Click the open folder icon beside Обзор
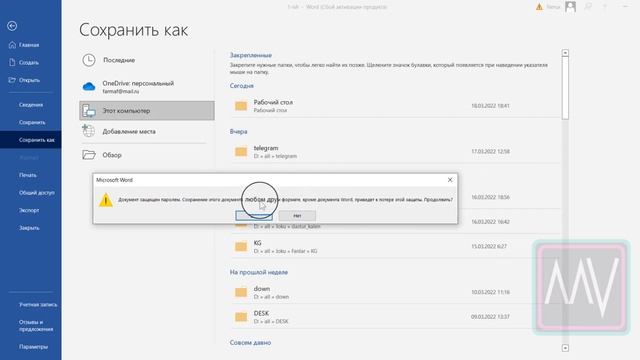This screenshot has height=360, width=640. click(89, 155)
